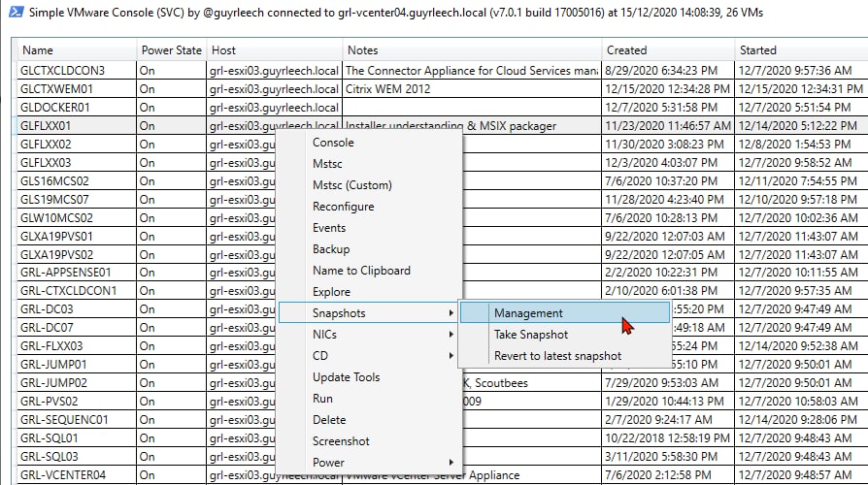Expand the NICs submenu
This screenshot has width=868, height=485.
click(x=369, y=335)
